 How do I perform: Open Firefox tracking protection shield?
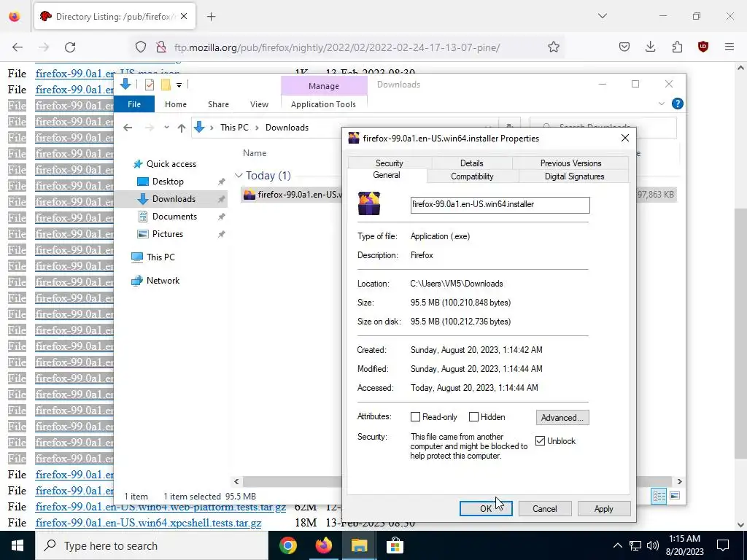(141, 47)
